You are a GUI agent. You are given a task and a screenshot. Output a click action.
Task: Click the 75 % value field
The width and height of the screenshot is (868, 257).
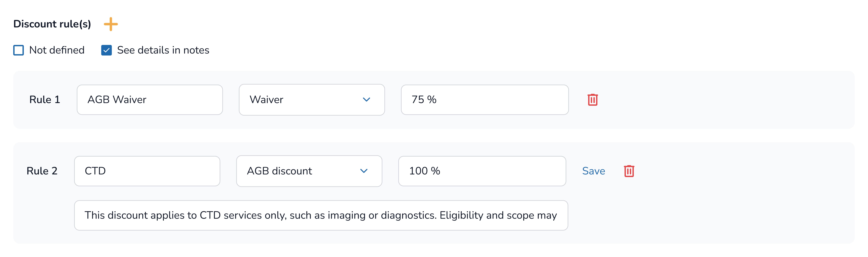click(x=485, y=100)
